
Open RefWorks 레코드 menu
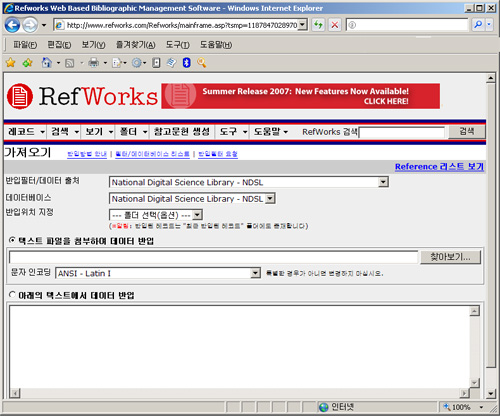click(x=26, y=132)
